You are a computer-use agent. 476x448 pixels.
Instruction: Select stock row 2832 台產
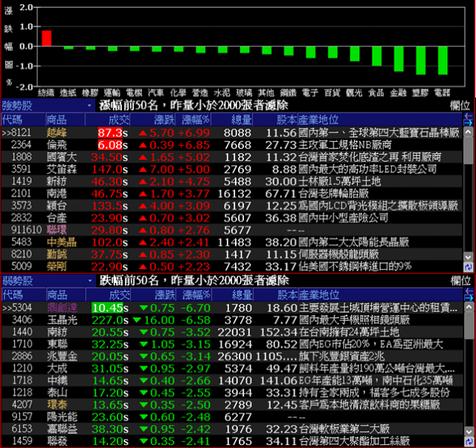[x=231, y=218]
